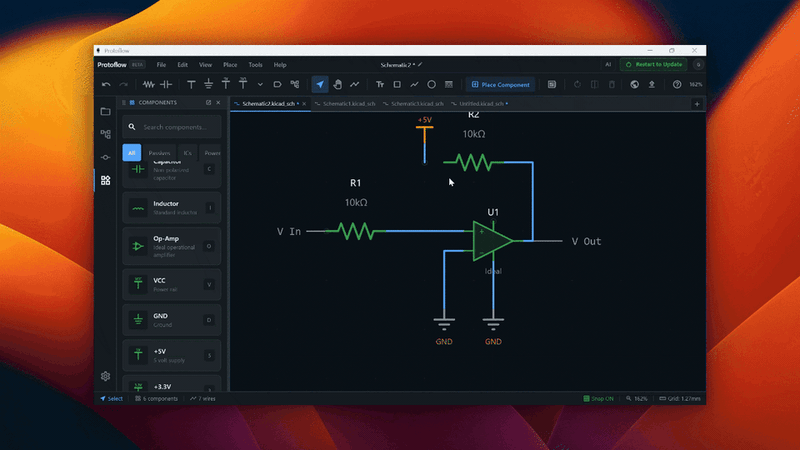Click the U1 op-amp symbol

pos(492,241)
